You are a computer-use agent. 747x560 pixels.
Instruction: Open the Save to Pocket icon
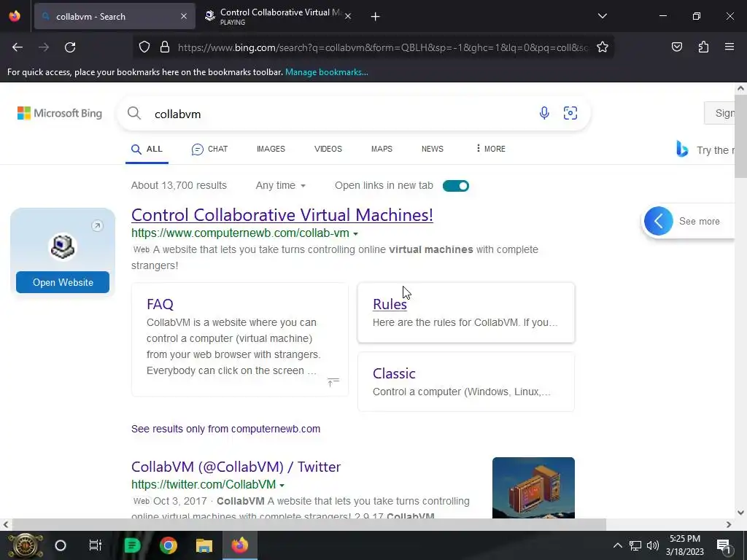[676, 47]
